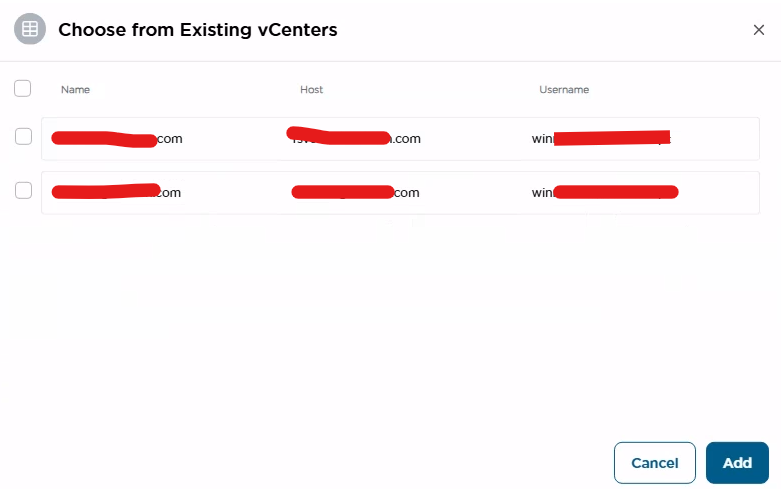Viewport: 781px width, 489px height.
Task: Click the vCenter table icon in header
Action: [30, 29]
